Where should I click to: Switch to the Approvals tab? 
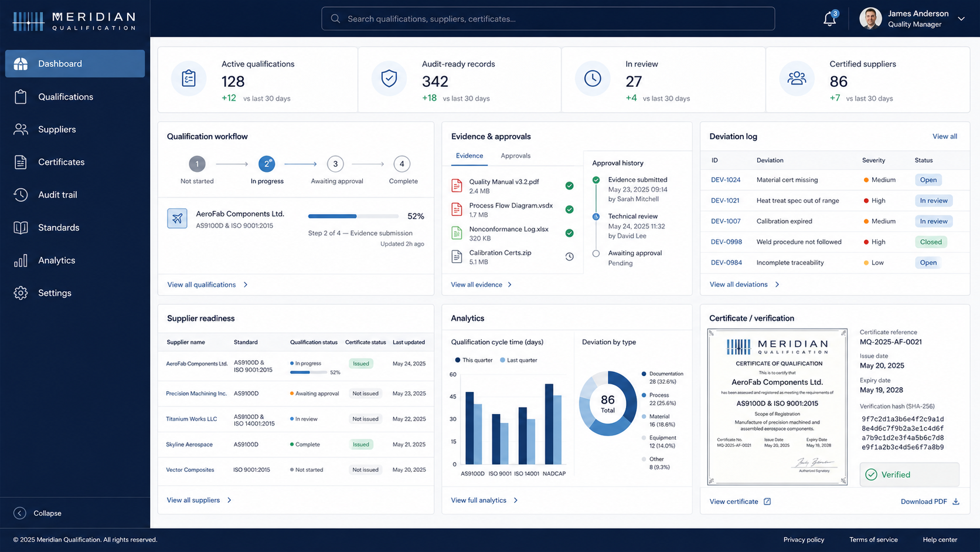pos(516,156)
